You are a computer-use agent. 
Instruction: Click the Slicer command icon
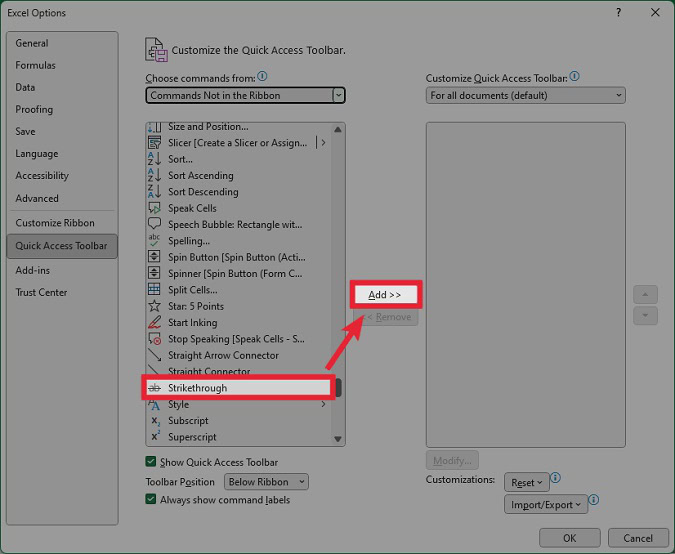(x=154, y=142)
